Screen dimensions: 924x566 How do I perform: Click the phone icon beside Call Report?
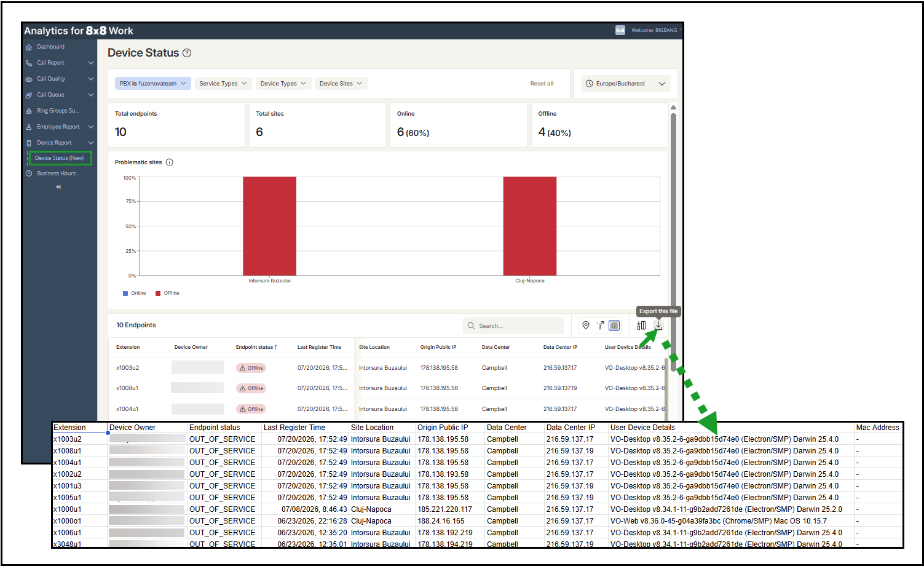29,63
